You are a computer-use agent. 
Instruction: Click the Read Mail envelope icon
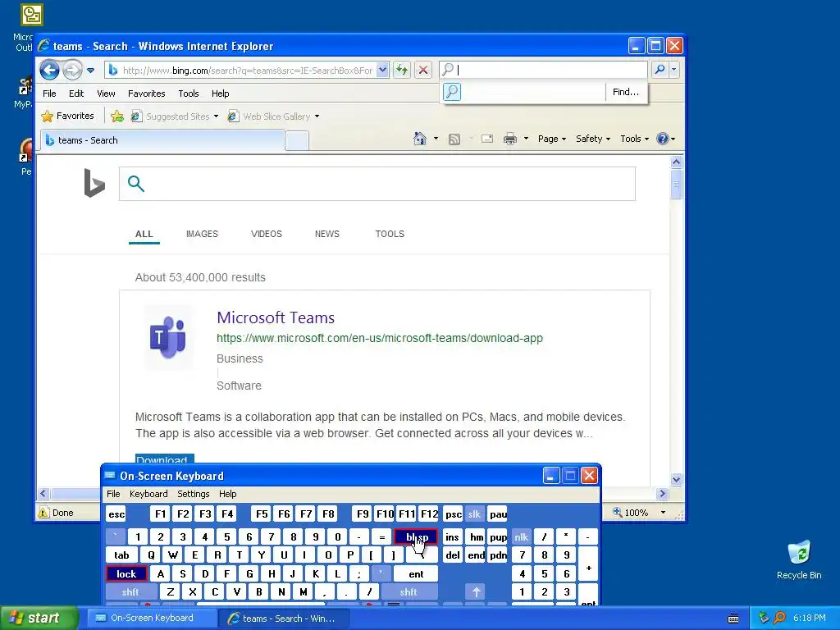(487, 139)
